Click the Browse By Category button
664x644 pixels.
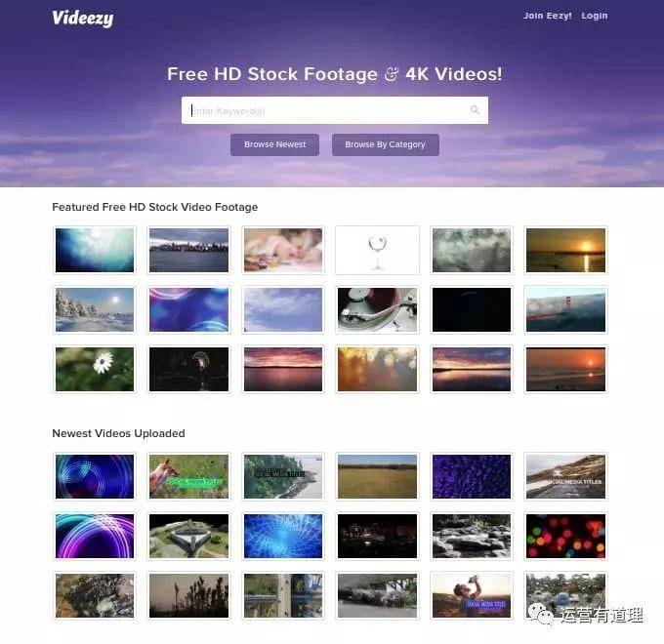click(386, 144)
